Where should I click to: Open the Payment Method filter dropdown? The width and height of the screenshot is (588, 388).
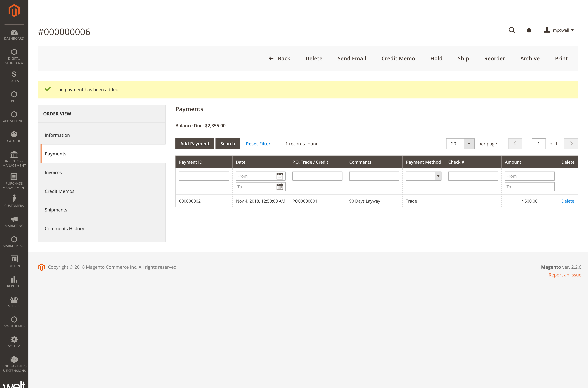point(438,176)
